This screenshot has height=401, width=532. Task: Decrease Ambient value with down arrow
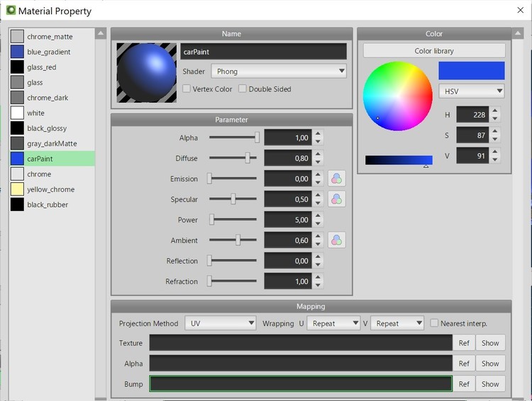(x=318, y=244)
